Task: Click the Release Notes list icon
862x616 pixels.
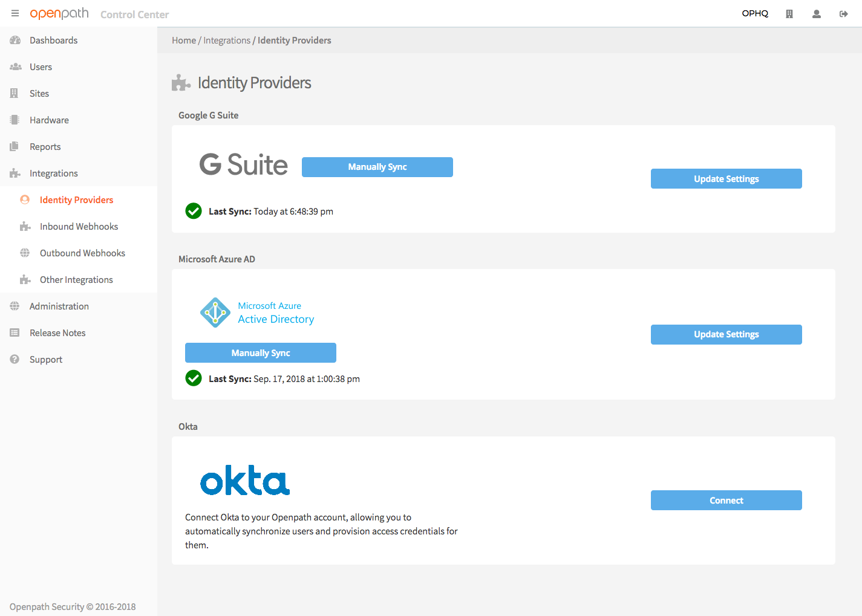Action: pos(15,333)
